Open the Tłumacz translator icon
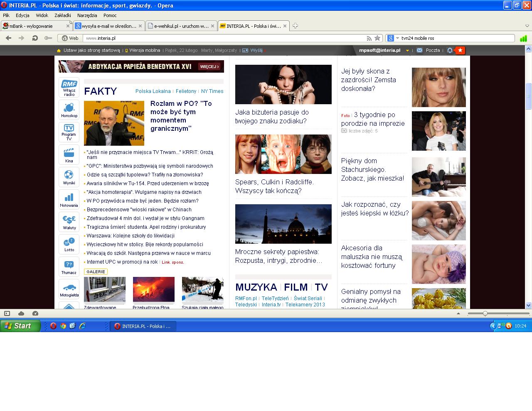Image resolution: width=532 pixels, height=411 pixels. tap(69, 267)
